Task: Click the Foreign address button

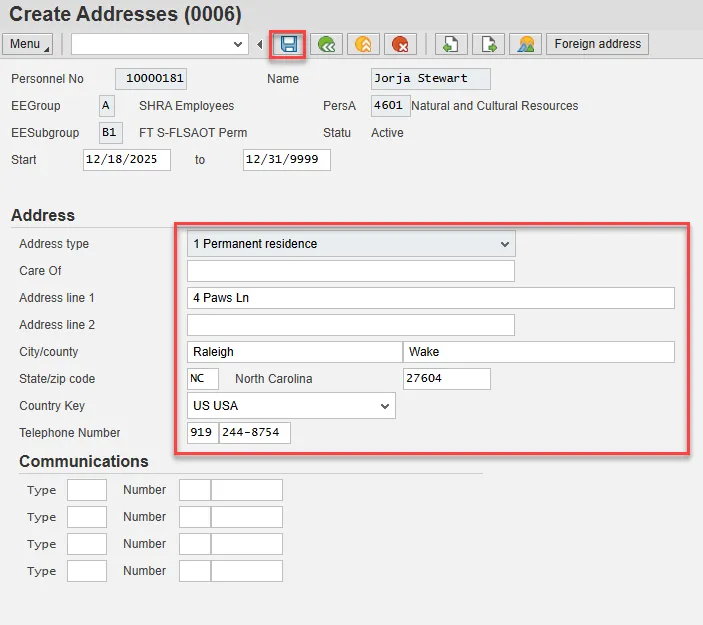Action: [x=598, y=44]
